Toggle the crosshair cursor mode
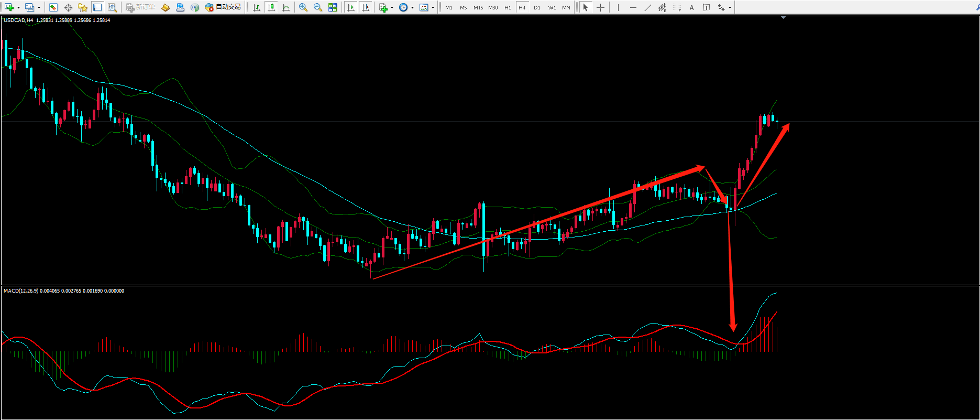Image resolution: width=980 pixels, height=420 pixels. coord(600,7)
